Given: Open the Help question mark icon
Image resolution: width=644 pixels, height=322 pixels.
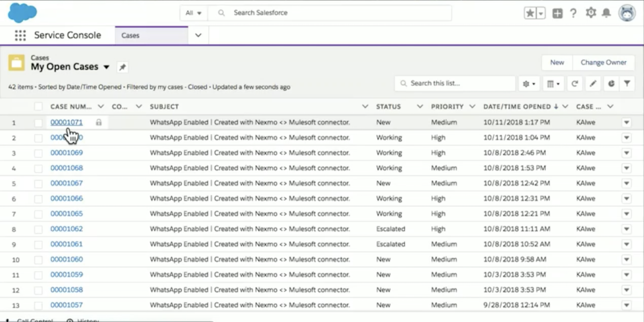Looking at the screenshot, I should click(x=573, y=13).
